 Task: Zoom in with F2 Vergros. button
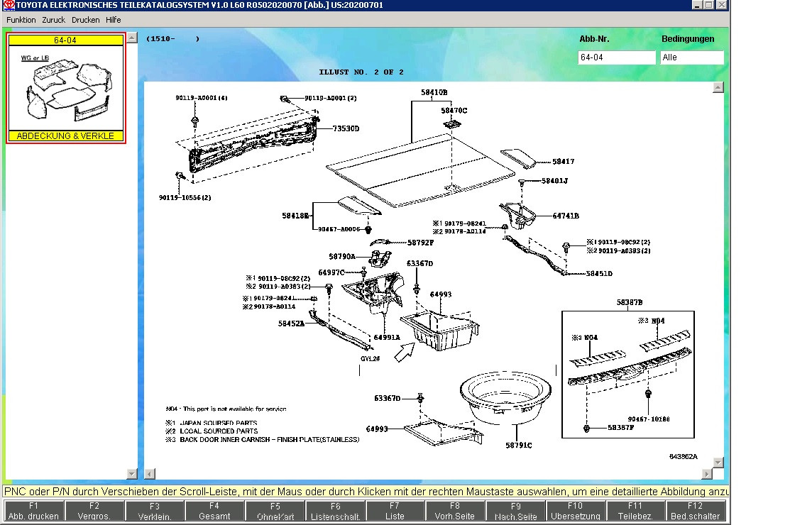[94, 511]
